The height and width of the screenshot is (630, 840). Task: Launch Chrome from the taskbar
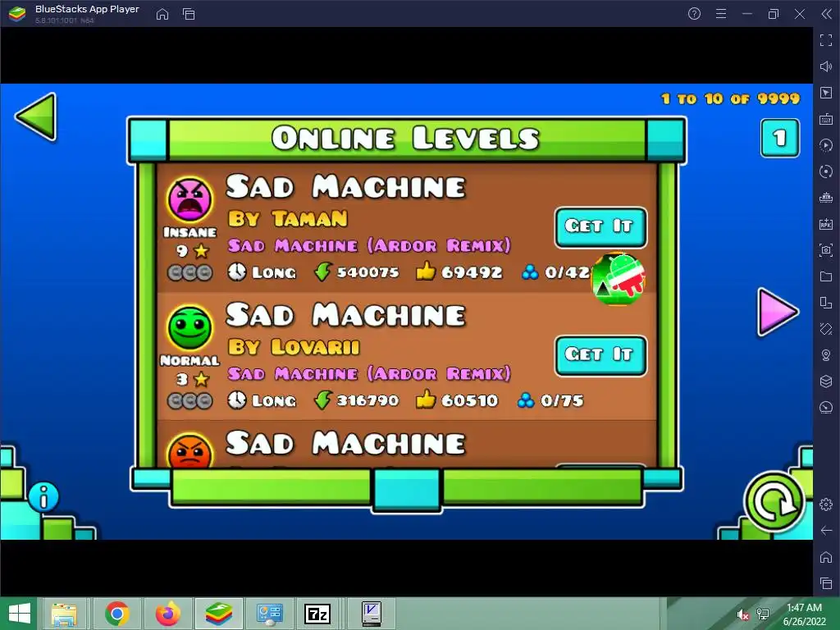(116, 614)
